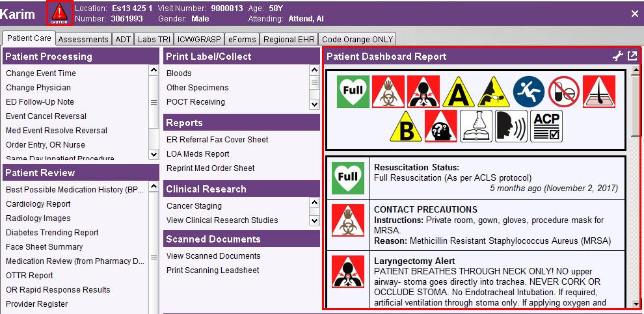This screenshot has height=314, width=644.
Task: Click the research flask and book icon
Action: (476, 126)
